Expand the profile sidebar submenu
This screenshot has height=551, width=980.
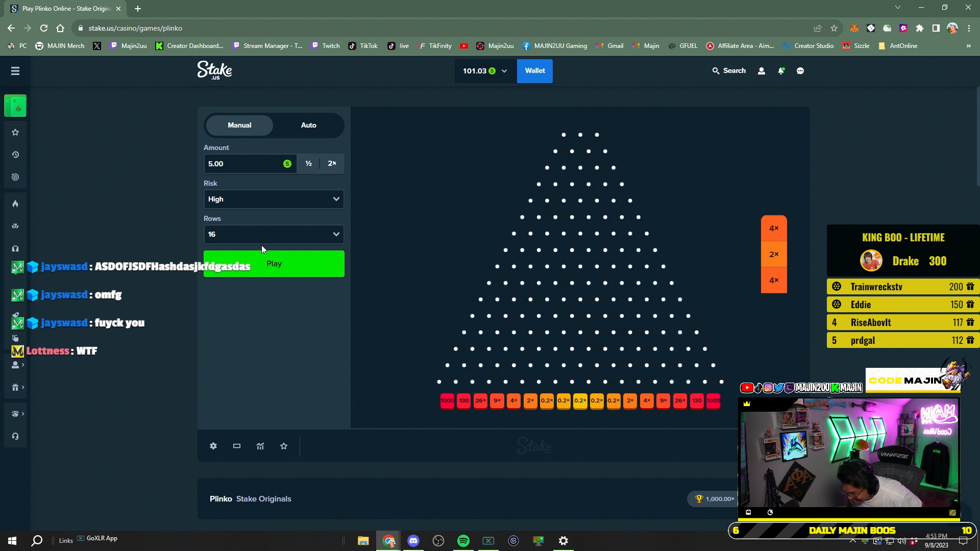point(18,365)
